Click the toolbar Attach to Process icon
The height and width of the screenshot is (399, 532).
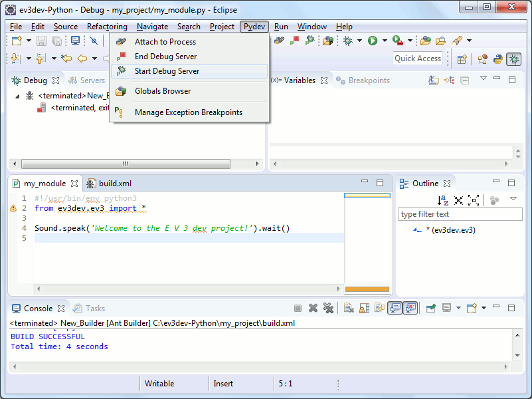tap(279, 41)
